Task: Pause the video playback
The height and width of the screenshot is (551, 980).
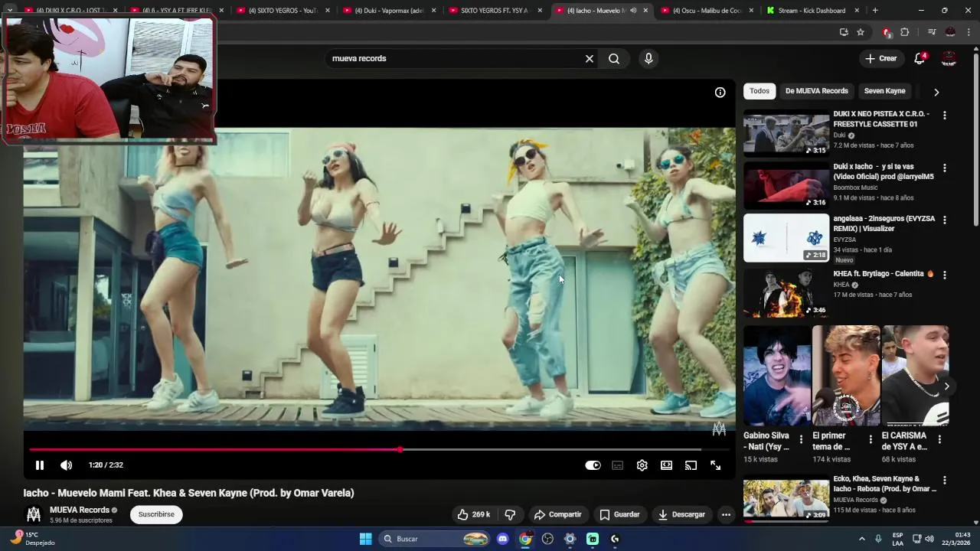Action: 40,465
